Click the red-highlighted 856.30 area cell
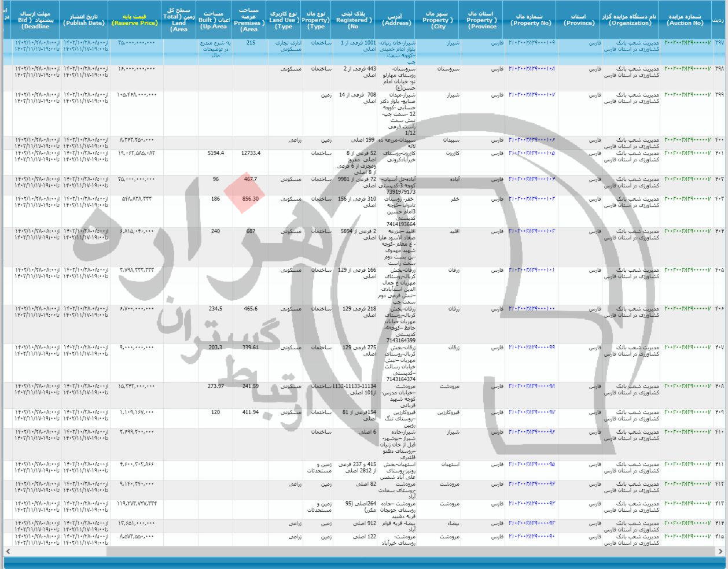The height and width of the screenshot is (569, 728). coord(250,197)
